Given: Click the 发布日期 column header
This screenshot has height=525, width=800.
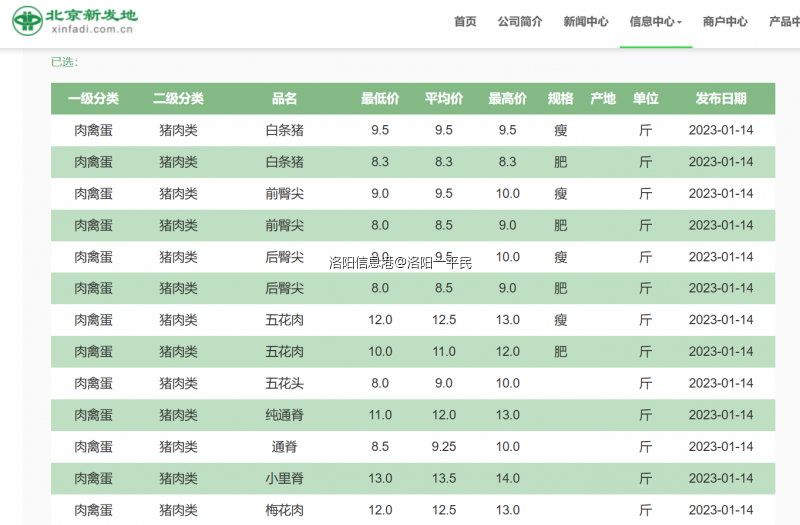Looking at the screenshot, I should [721, 98].
